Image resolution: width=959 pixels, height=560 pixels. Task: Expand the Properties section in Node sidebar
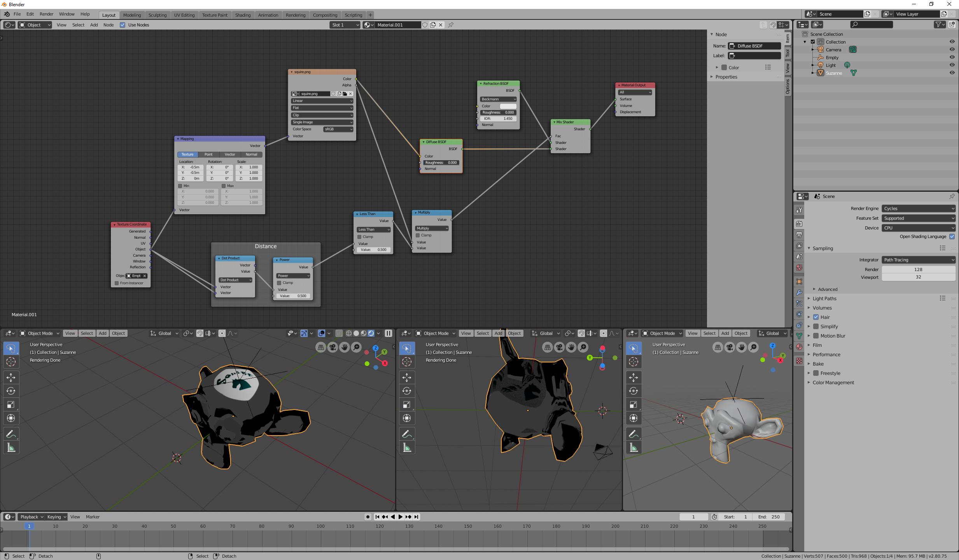726,77
